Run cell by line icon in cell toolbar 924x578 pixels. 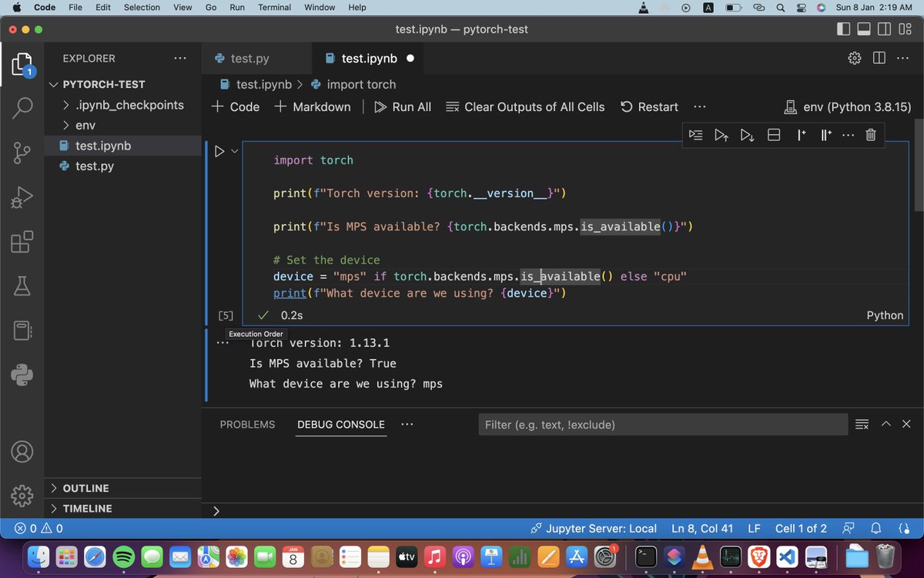click(696, 135)
